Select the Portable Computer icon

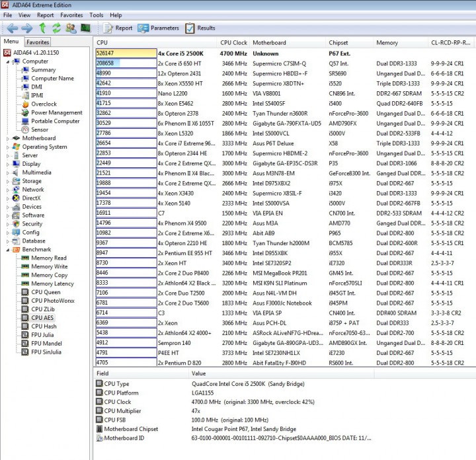(x=26, y=121)
